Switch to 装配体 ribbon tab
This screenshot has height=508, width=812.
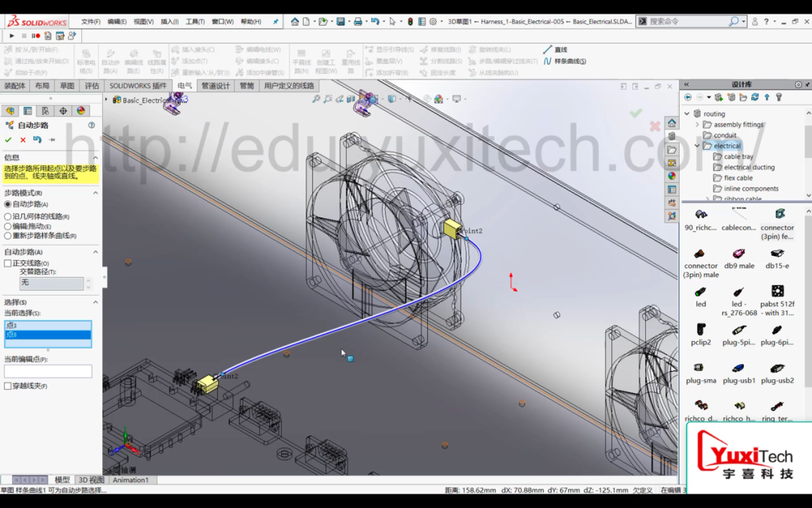(x=14, y=86)
